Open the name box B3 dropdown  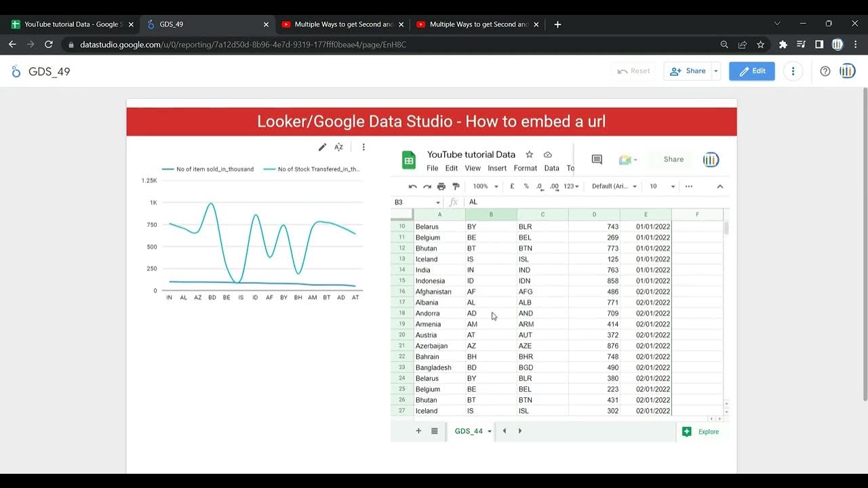(x=437, y=203)
